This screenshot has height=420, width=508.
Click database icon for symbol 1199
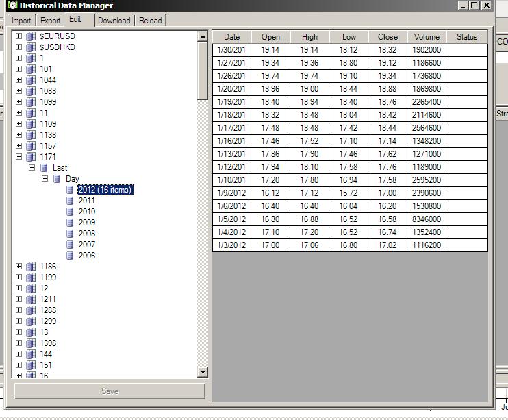coord(31,277)
